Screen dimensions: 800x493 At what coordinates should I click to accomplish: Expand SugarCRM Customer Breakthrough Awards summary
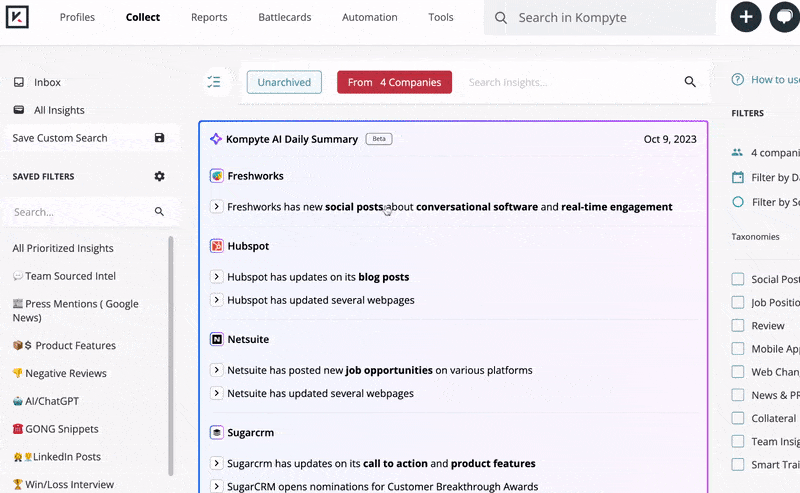[x=216, y=486]
